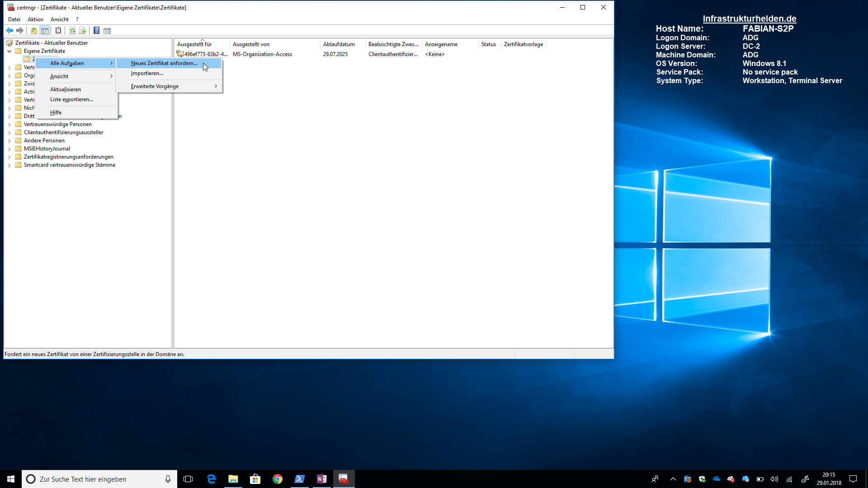This screenshot has width=868, height=488.
Task: Sort by the Ausgestellt für column header
Action: coord(202,44)
